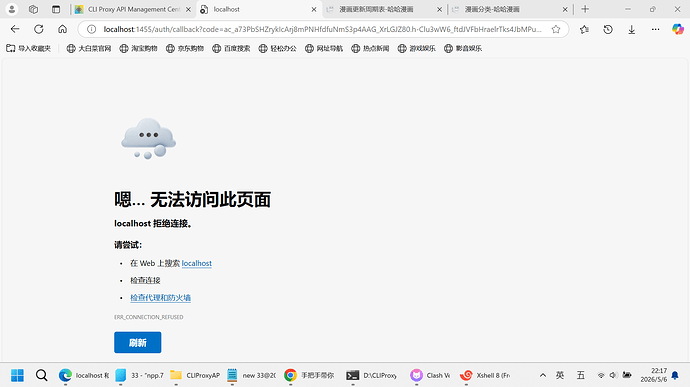Open 百度搜索 bookmark
The image size is (690, 387).
click(x=231, y=48)
